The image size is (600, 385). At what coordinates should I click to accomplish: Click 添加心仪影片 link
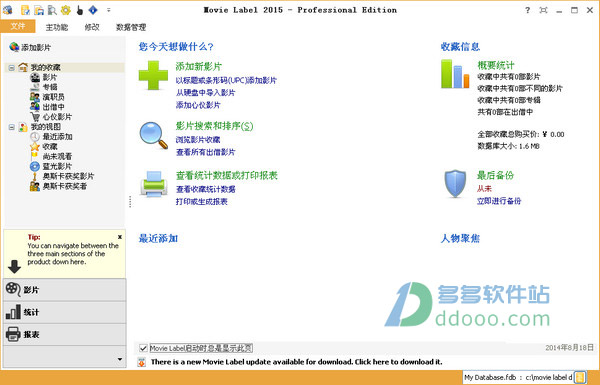[198, 105]
